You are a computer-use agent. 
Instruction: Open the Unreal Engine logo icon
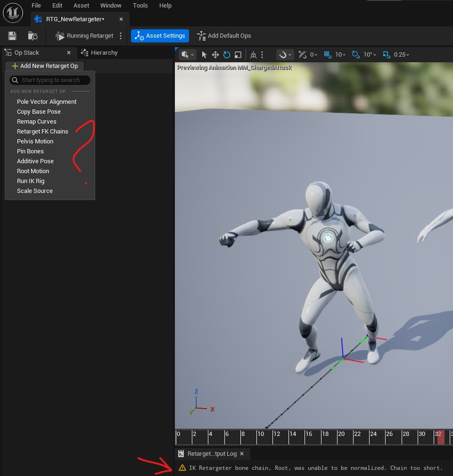(x=13, y=13)
